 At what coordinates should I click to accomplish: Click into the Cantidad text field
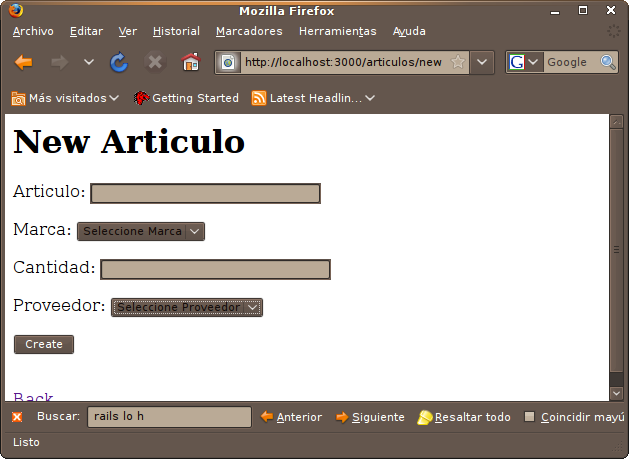[215, 269]
